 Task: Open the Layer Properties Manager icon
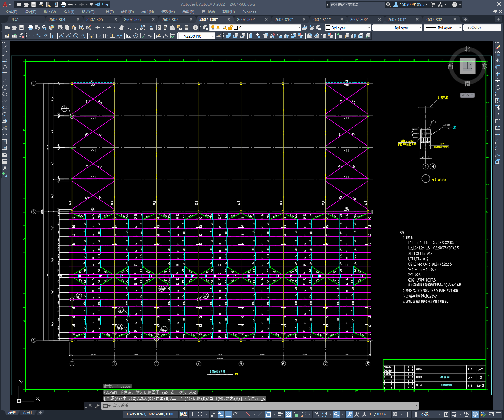(x=205, y=28)
